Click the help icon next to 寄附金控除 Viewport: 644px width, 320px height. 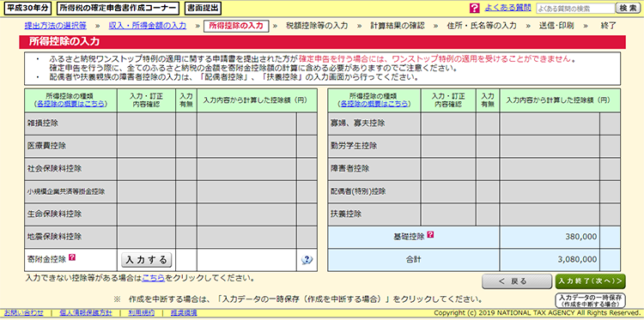click(72, 257)
